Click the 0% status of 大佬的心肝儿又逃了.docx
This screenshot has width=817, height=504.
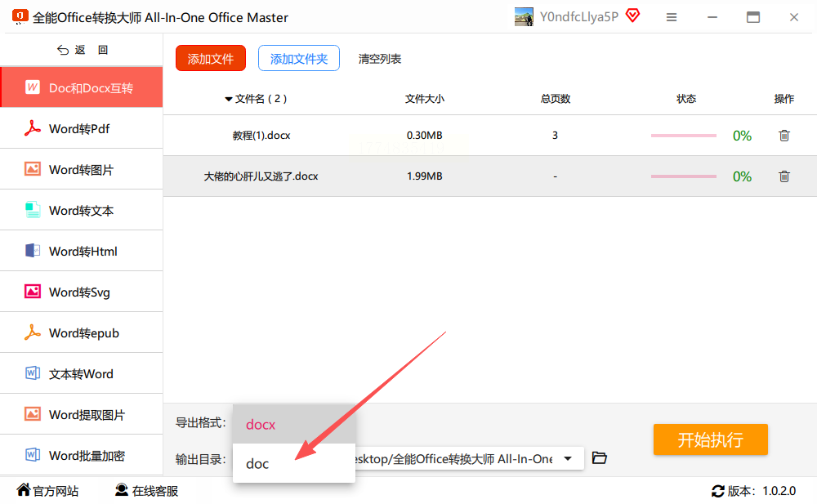coord(742,176)
